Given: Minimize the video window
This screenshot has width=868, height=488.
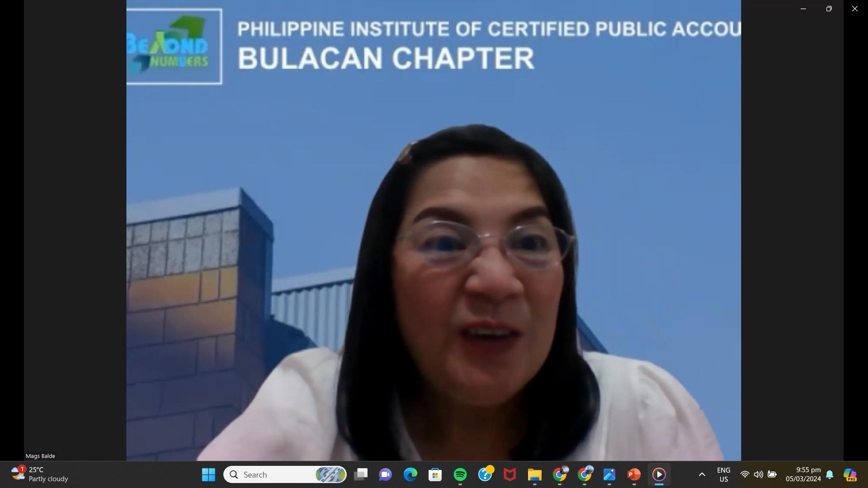Looking at the screenshot, I should point(803,9).
